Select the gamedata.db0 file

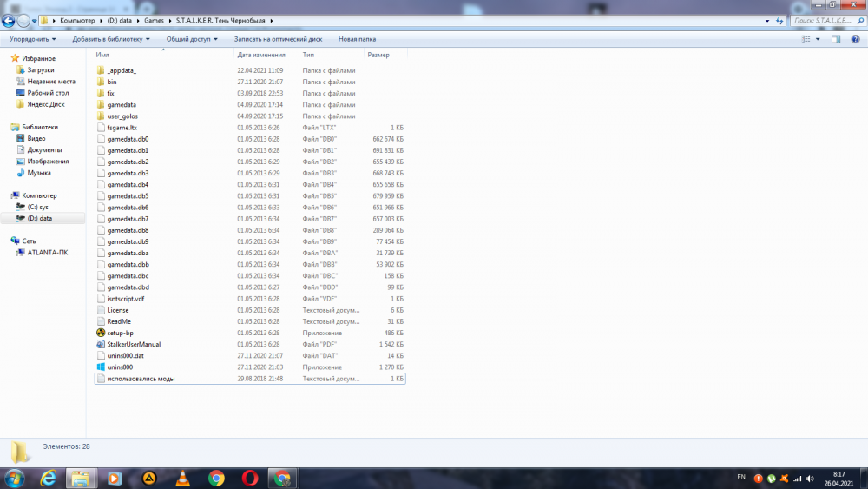250,139
